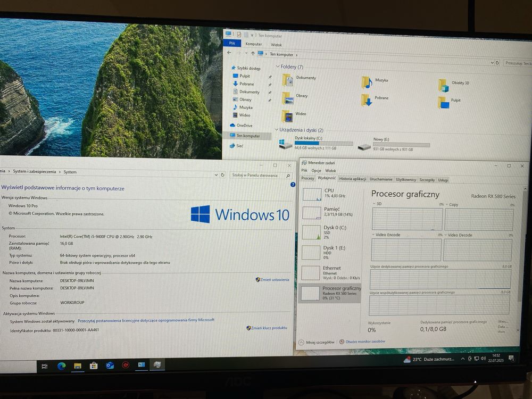Image resolution: width=532 pixels, height=399 pixels.
Task: Open the Dokumenty folder icon in Folders
Action: point(288,80)
